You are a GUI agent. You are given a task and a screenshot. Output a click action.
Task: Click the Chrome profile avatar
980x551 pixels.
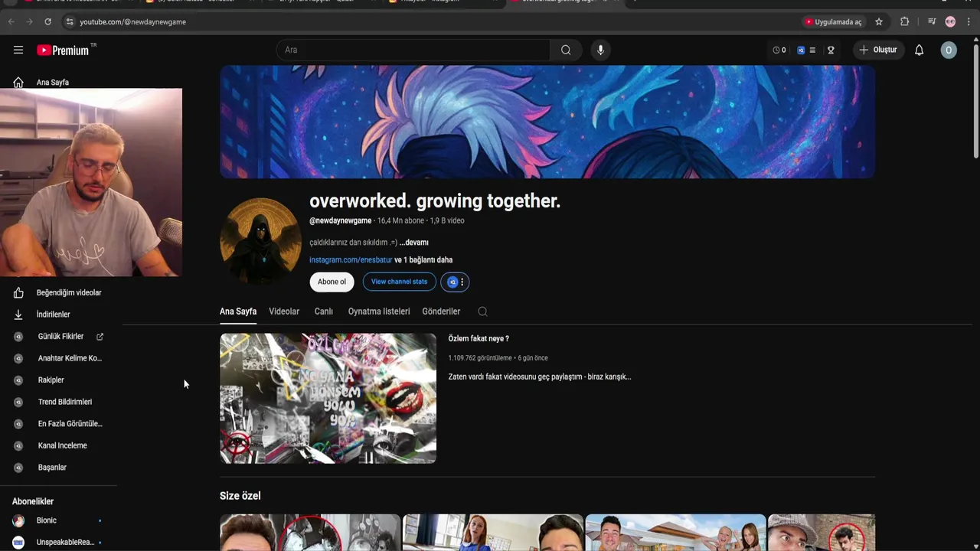tap(950, 21)
